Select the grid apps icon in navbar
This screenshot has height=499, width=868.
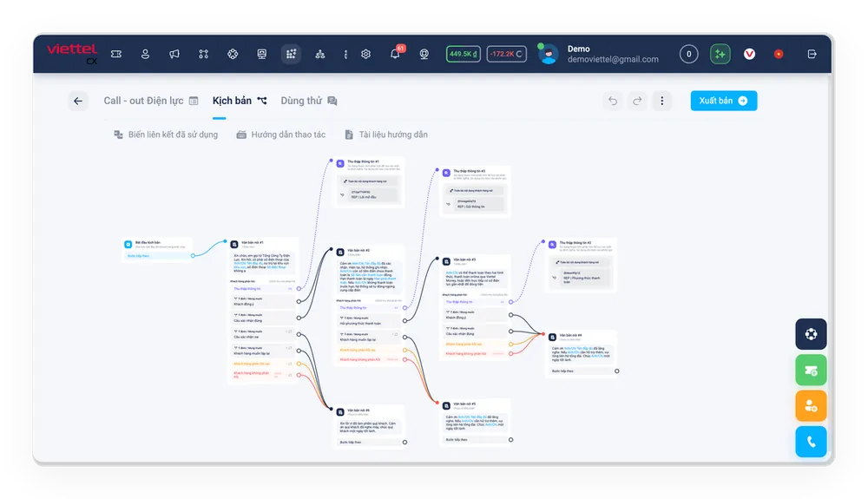click(x=291, y=54)
